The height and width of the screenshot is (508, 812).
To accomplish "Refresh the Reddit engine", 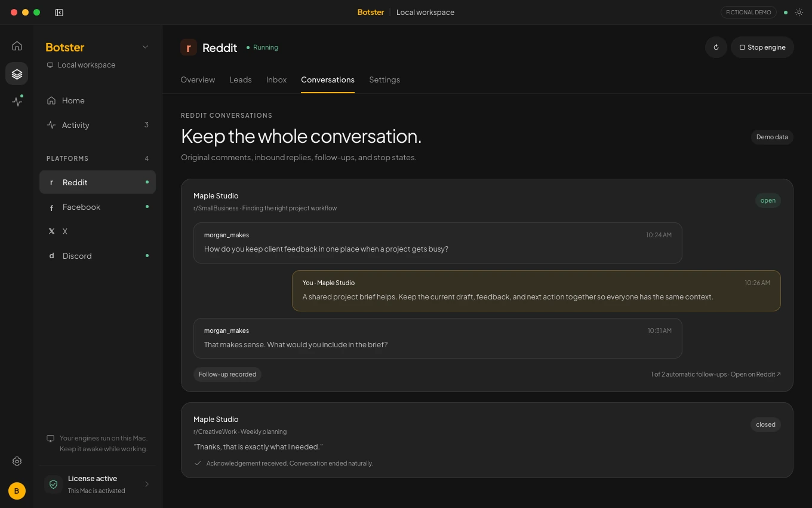I will click(716, 47).
